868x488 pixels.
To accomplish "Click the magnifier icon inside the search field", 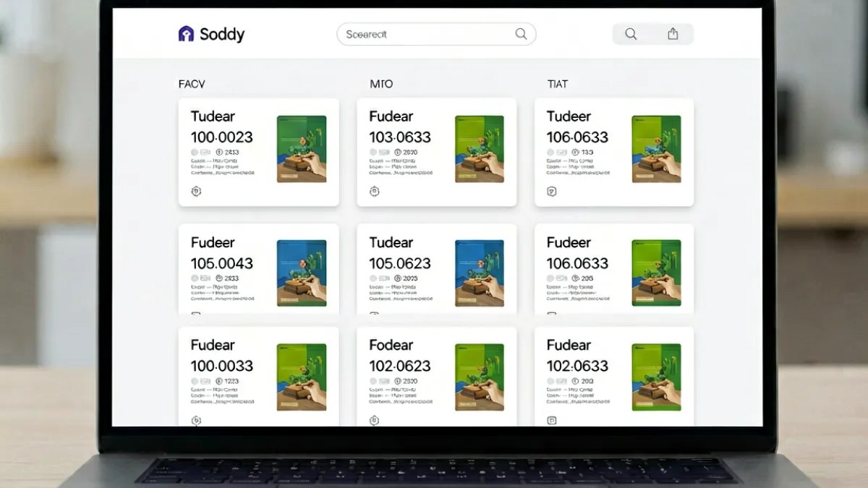I will [521, 34].
